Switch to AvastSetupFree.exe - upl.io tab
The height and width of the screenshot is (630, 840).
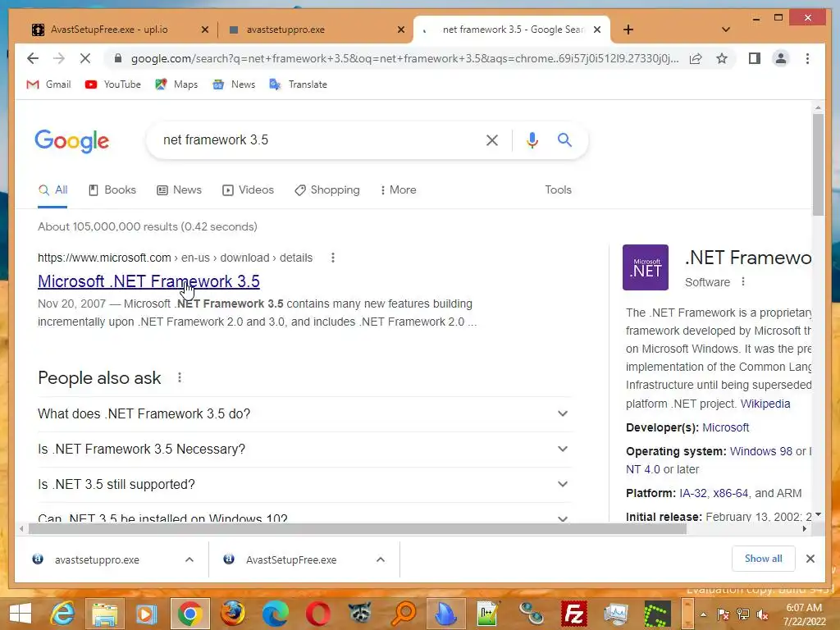tap(119, 30)
